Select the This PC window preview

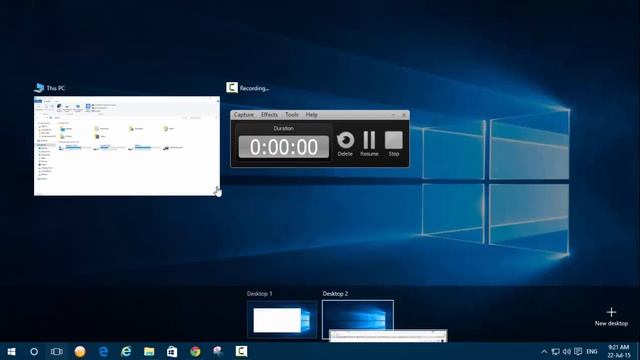pos(127,146)
